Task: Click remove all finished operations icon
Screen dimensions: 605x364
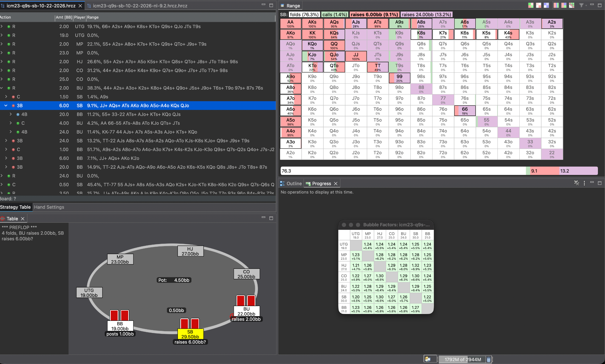Action: [577, 183]
